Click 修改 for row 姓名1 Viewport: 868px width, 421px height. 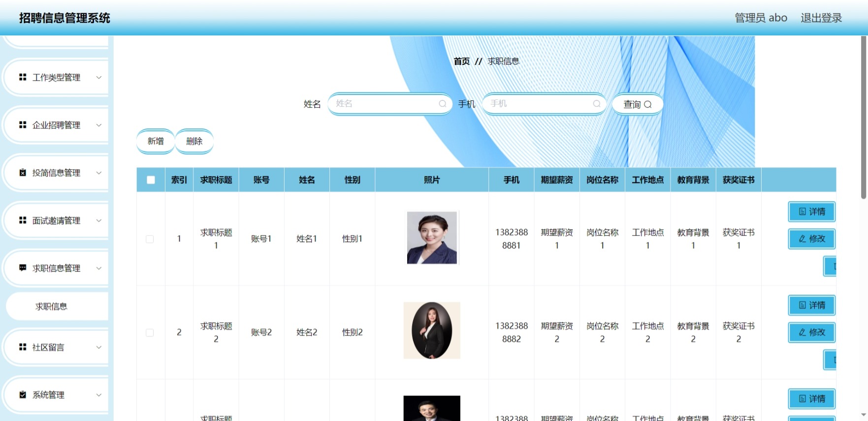[x=811, y=239]
